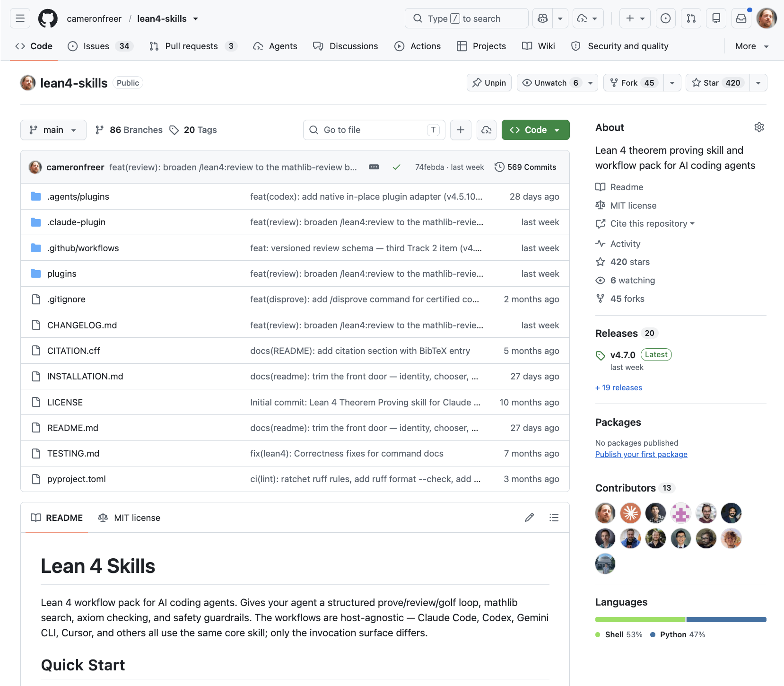Expand the repository name dropdown arrow in header
The width and height of the screenshot is (784, 686).
196,19
